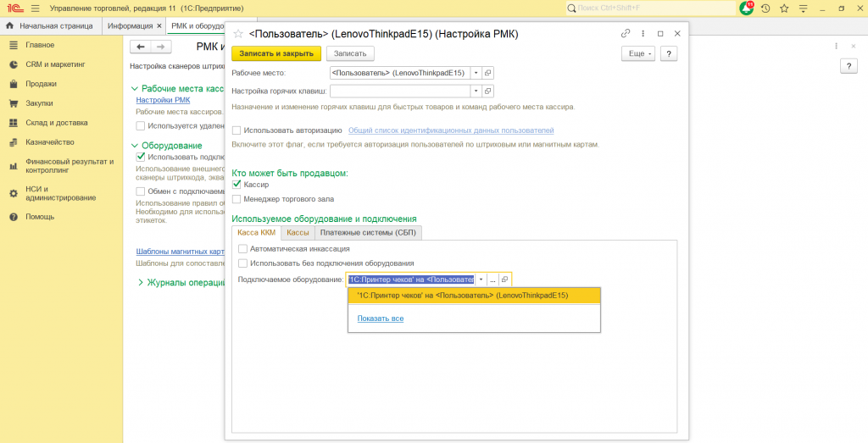Copy link to this dialog
868x443 pixels.
tap(626, 33)
